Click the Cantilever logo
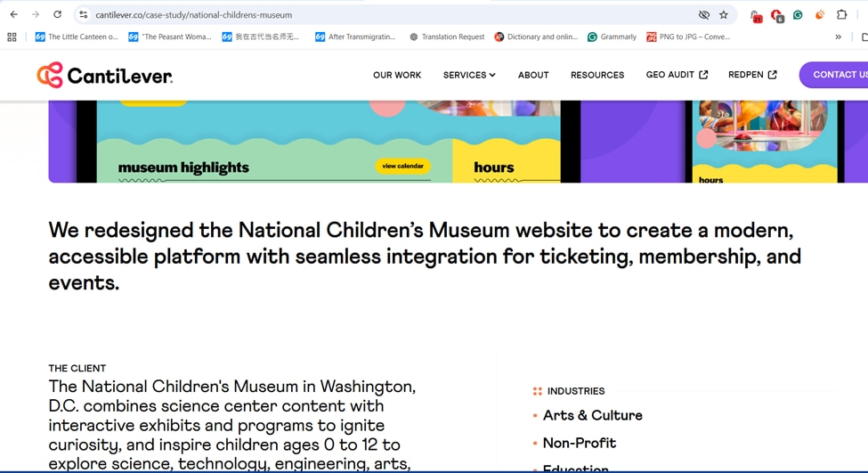Viewport: 868px width, 473px height. click(x=105, y=76)
